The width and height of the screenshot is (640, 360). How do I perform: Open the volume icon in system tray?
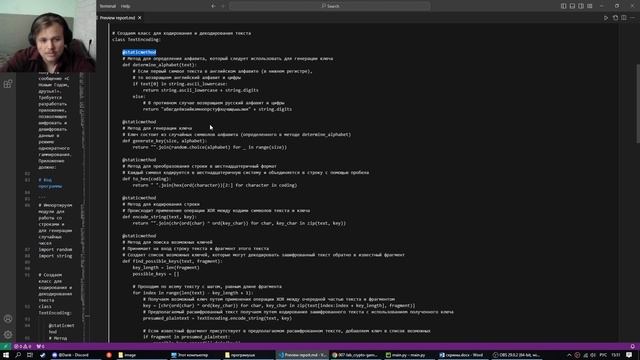(593, 355)
